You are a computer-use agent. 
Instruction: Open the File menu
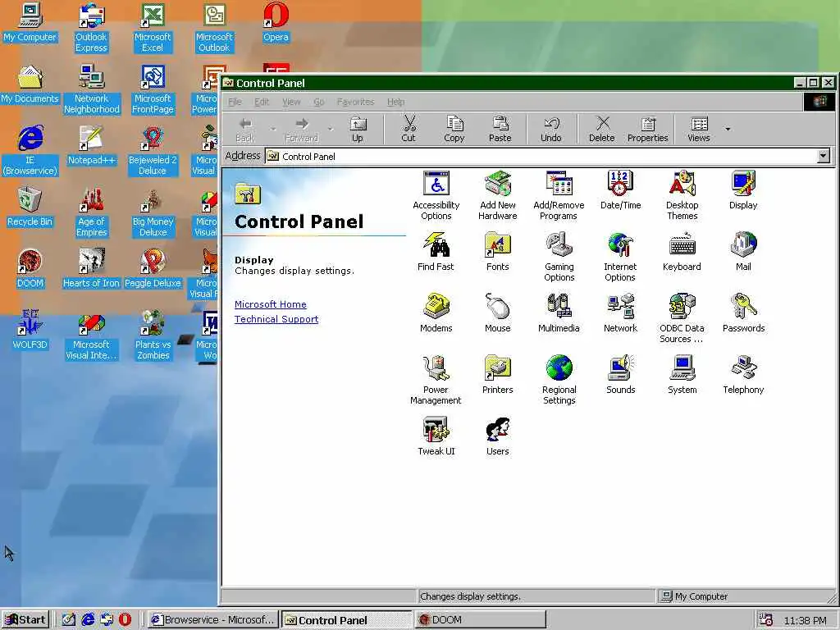point(235,102)
